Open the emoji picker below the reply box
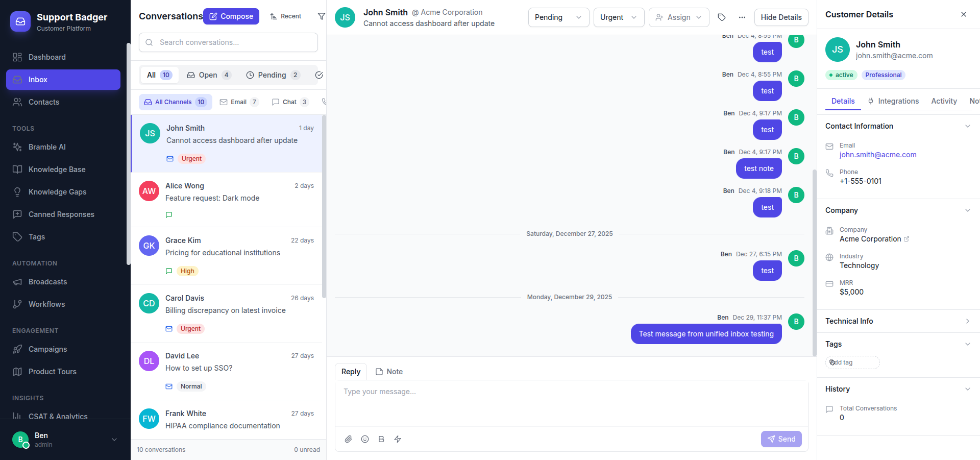Image resolution: width=980 pixels, height=460 pixels. coord(365,439)
